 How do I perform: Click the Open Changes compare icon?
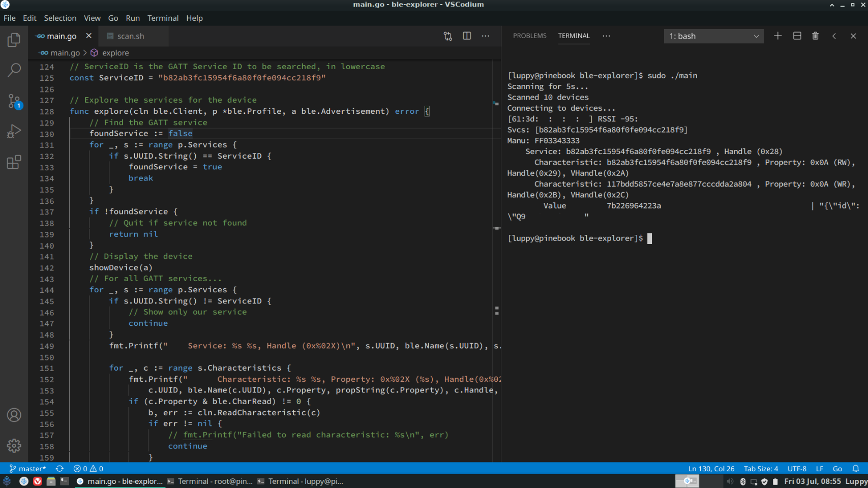coord(447,36)
